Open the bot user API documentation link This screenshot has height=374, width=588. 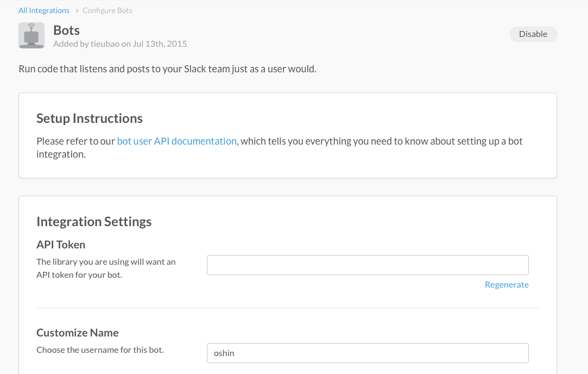(x=177, y=141)
